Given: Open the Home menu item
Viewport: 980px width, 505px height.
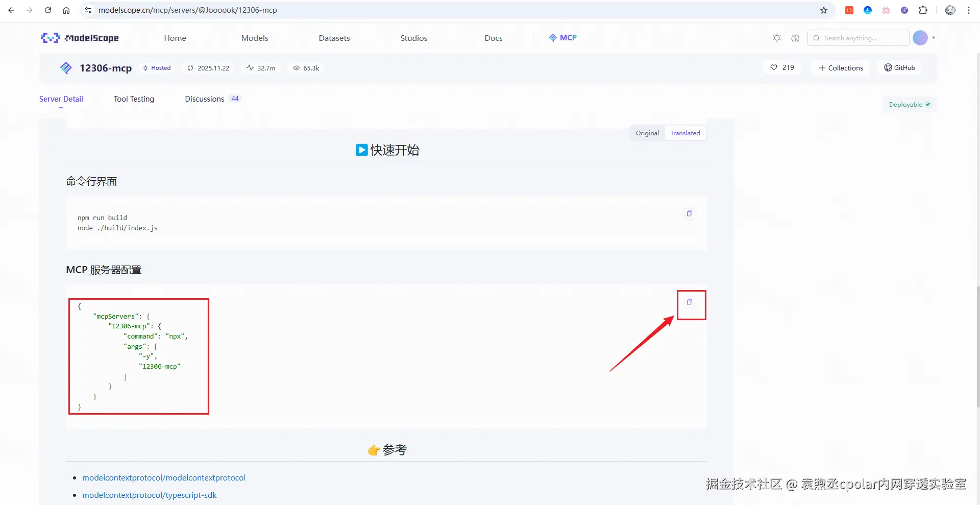Looking at the screenshot, I should [175, 38].
